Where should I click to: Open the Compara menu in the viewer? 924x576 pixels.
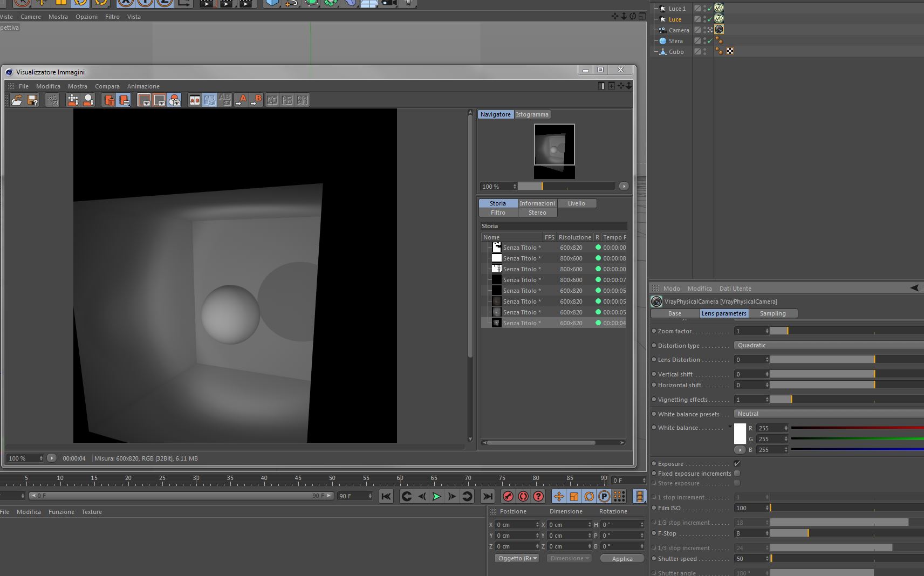[107, 86]
